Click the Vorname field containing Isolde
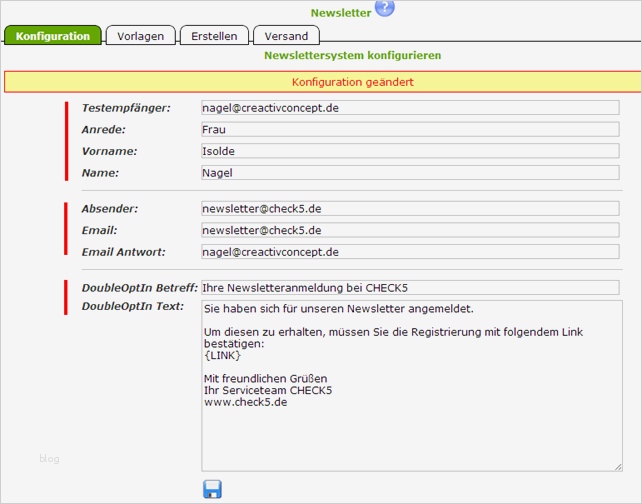Screen dimensions: 642x504 (x=410, y=151)
